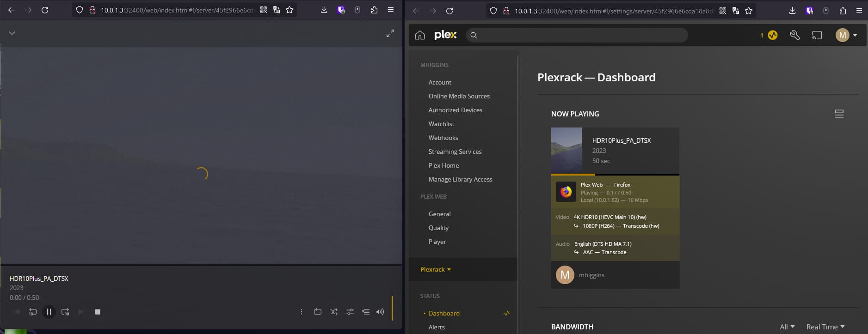Focus the Plex search field
Image resolution: width=868 pixels, height=334 pixels.
577,35
